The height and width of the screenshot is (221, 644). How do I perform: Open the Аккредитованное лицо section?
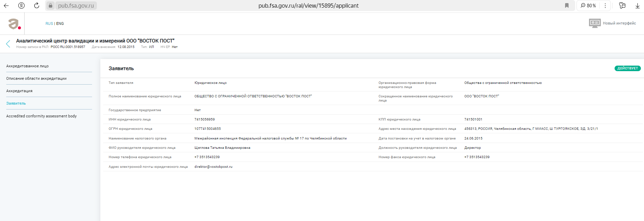point(27,66)
